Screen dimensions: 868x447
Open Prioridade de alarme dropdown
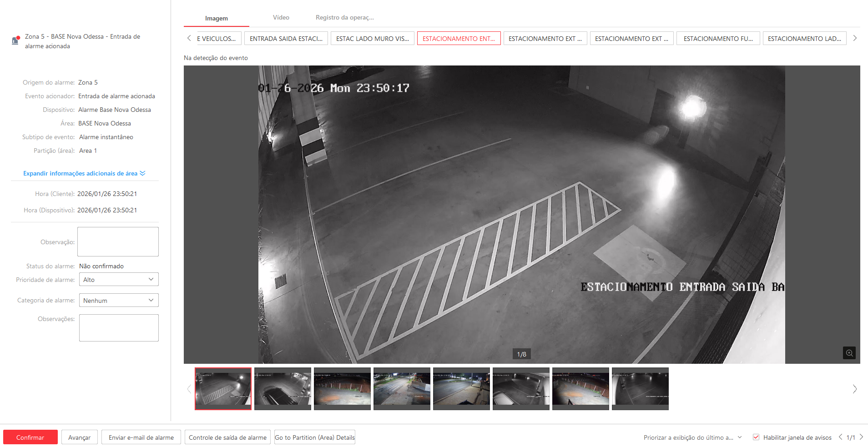coord(119,279)
